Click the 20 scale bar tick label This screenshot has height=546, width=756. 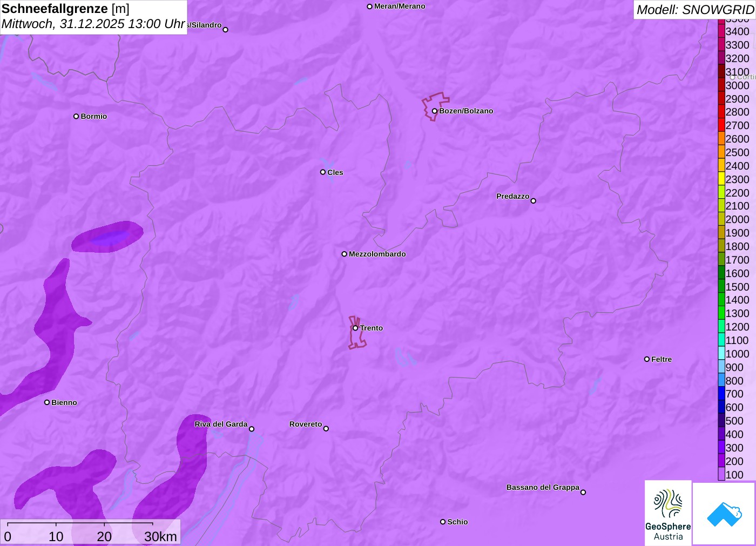click(x=104, y=536)
